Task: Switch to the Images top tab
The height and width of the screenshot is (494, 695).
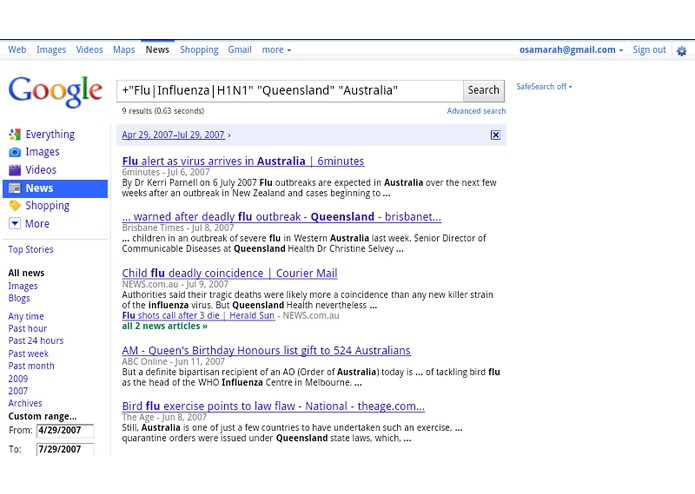Action: click(x=51, y=50)
